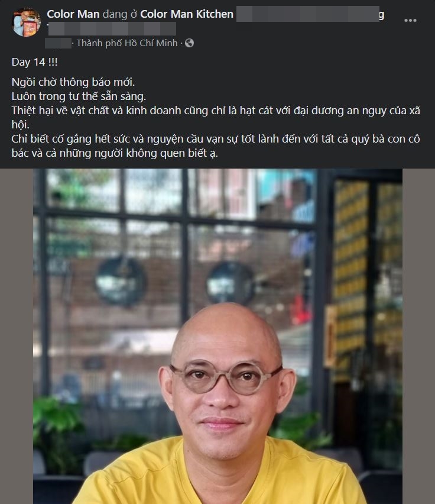The width and height of the screenshot is (435, 504).
Task: Click the yellow shirt in the photo
Action: pos(218,473)
